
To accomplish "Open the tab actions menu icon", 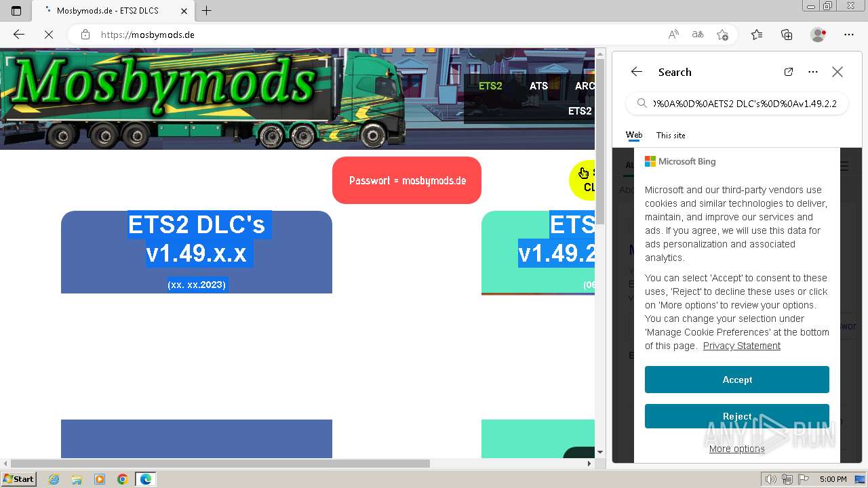I will pos(16,11).
